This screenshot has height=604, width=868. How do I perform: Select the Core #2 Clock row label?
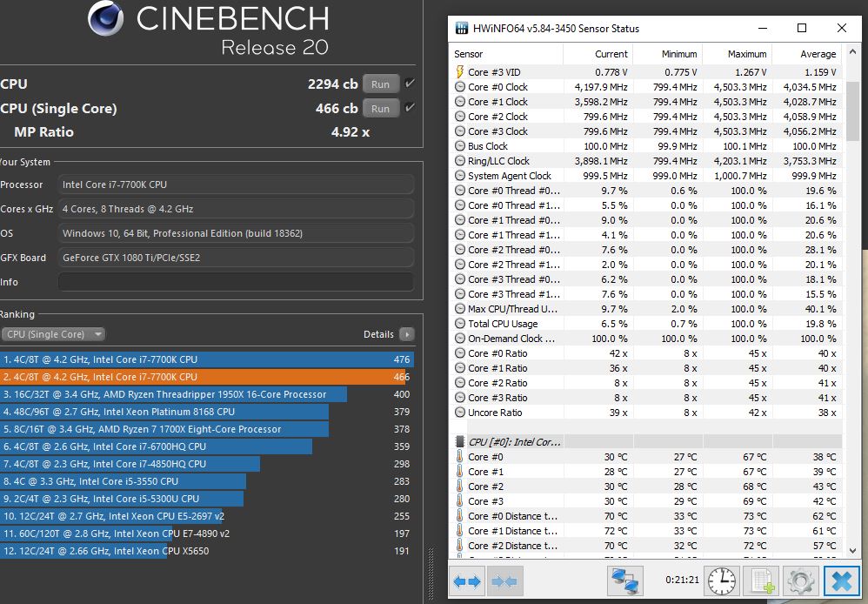pos(497,117)
